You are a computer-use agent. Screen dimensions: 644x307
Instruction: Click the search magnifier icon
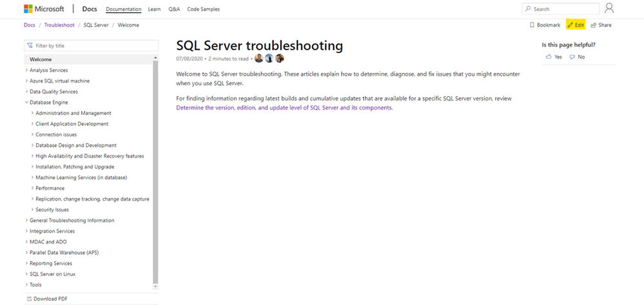point(528,8)
